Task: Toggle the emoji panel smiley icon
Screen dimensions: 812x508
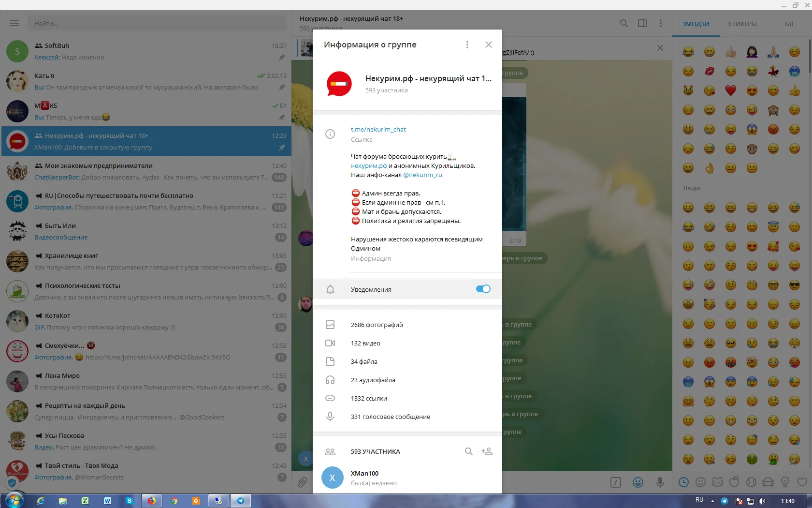Action: pyautogui.click(x=638, y=482)
